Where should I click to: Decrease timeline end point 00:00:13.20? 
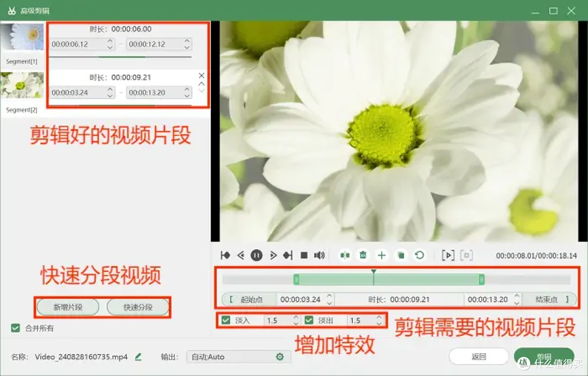(x=517, y=302)
